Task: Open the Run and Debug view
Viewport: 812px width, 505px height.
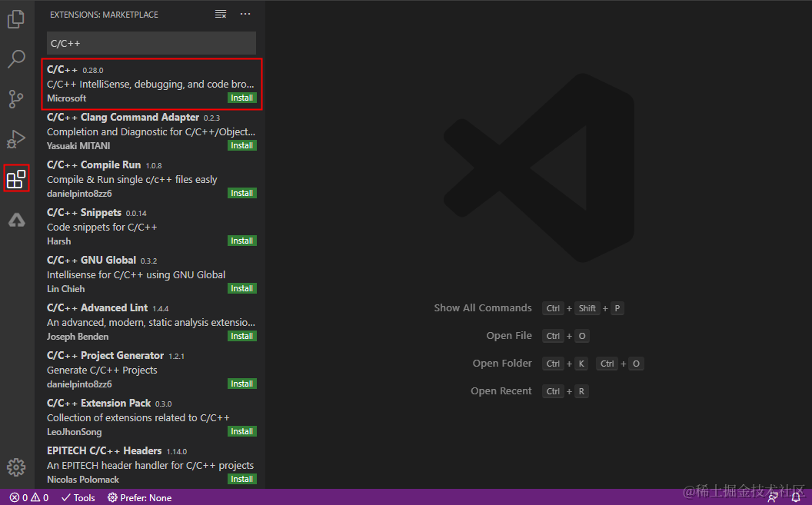Action: tap(16, 138)
